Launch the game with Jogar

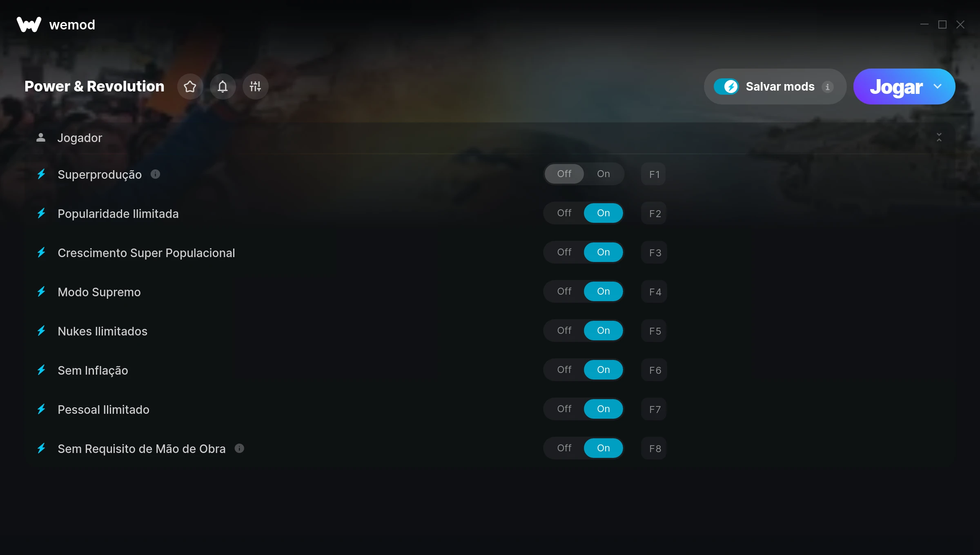click(896, 87)
